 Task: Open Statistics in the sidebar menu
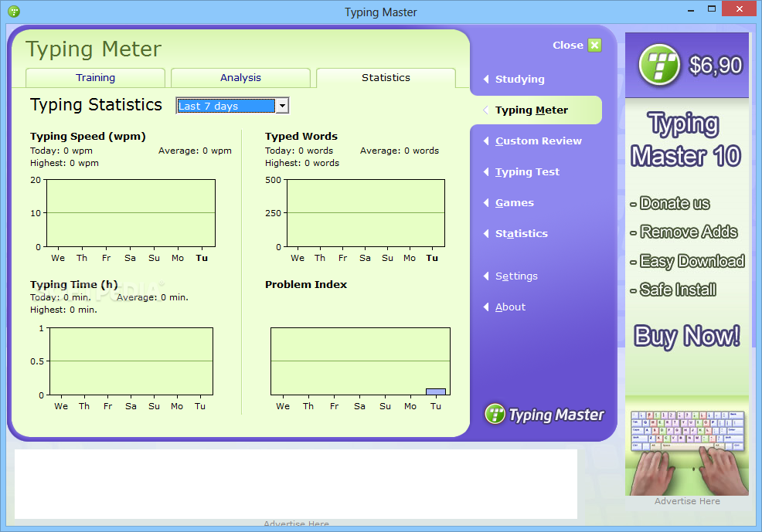click(x=522, y=233)
